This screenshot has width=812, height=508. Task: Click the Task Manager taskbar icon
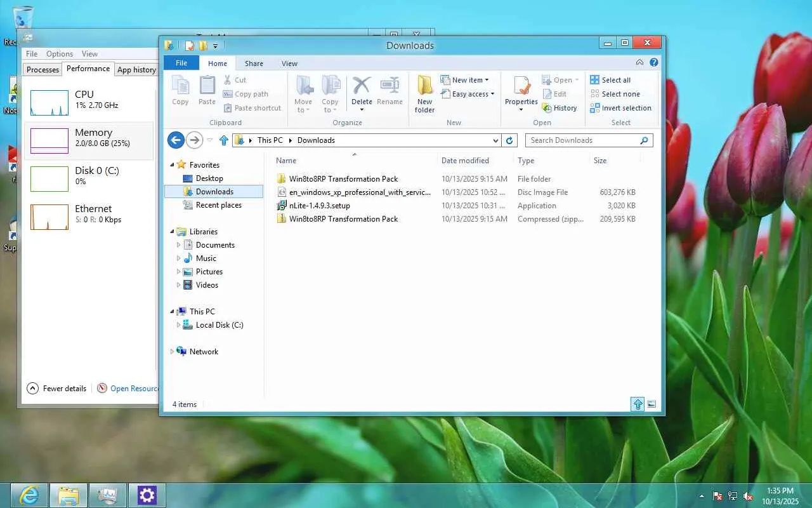point(108,495)
